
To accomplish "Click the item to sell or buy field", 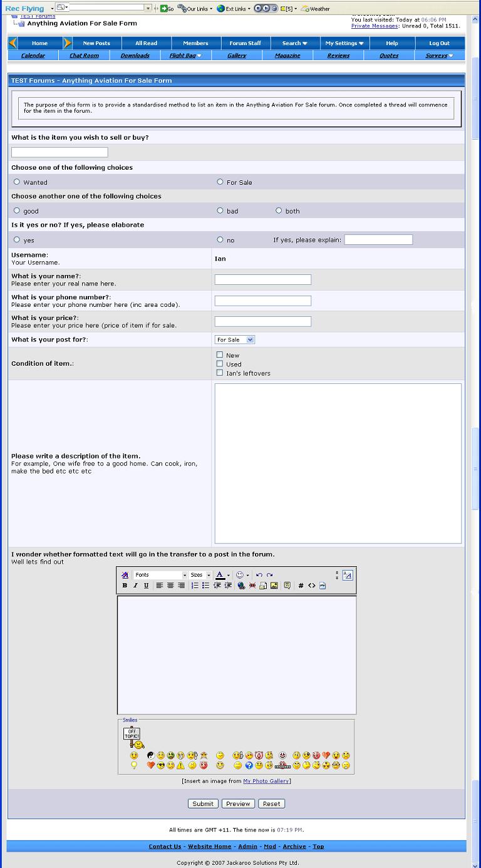I will coord(59,152).
